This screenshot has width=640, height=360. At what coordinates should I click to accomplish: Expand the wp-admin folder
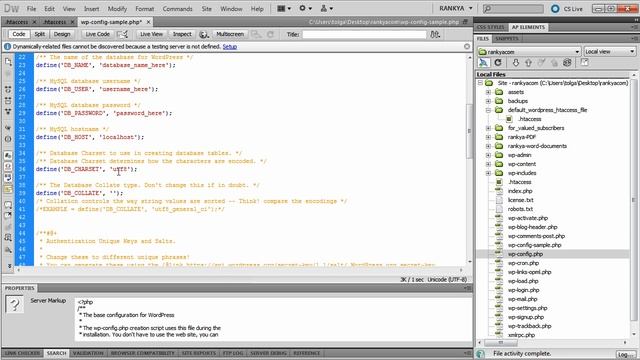point(488,155)
